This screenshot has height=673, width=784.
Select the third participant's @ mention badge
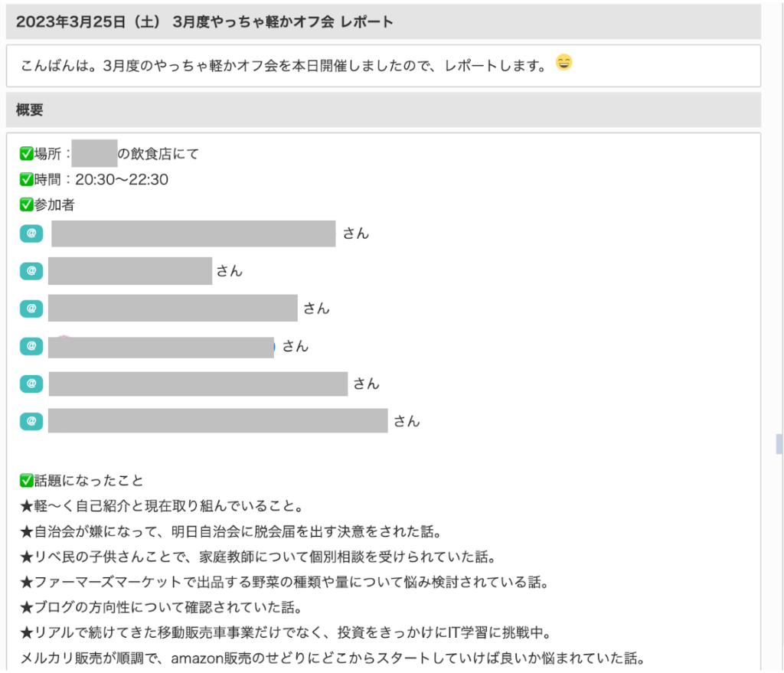click(31, 308)
